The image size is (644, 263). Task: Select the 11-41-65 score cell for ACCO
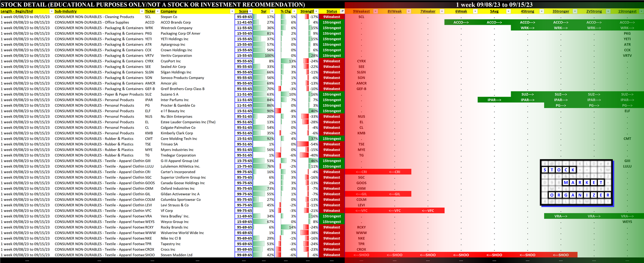(244, 23)
